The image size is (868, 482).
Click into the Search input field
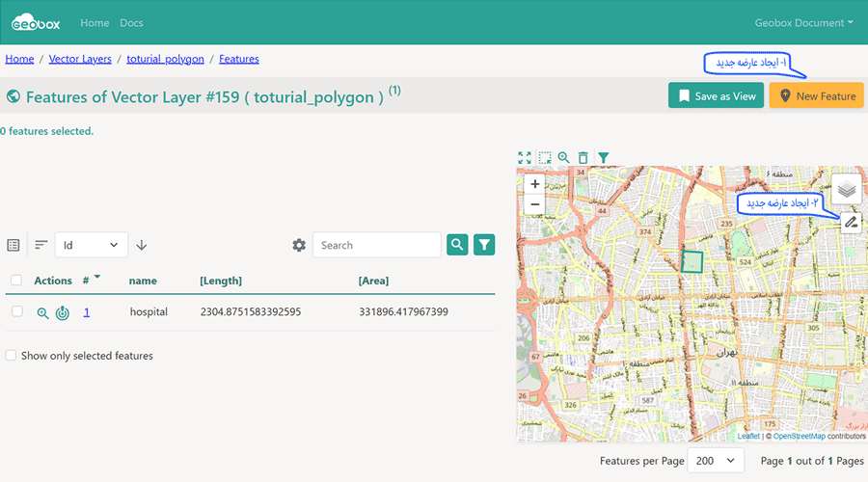click(376, 245)
